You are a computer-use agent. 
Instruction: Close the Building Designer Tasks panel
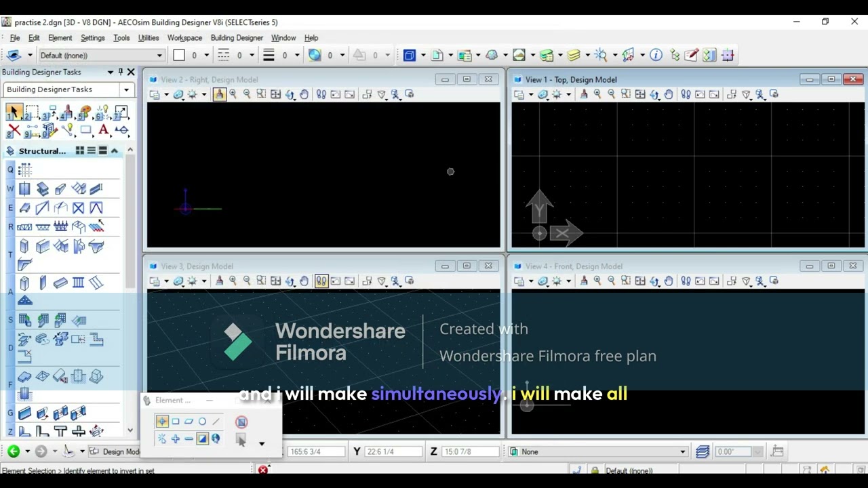[131, 72]
